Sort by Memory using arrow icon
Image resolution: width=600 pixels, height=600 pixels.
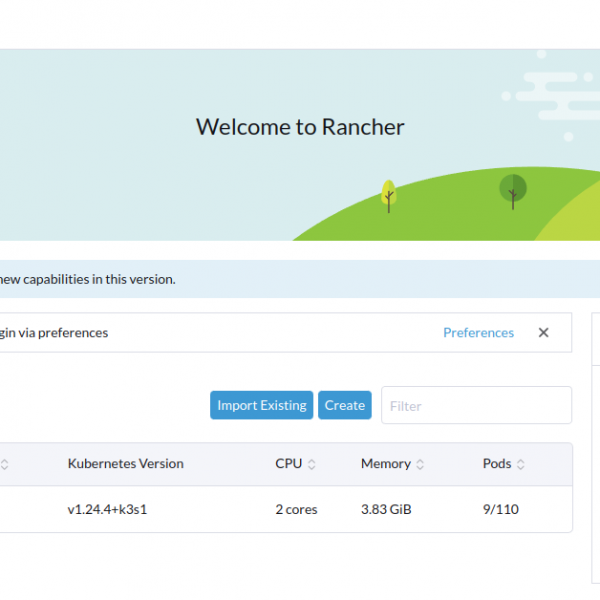pyautogui.click(x=420, y=464)
